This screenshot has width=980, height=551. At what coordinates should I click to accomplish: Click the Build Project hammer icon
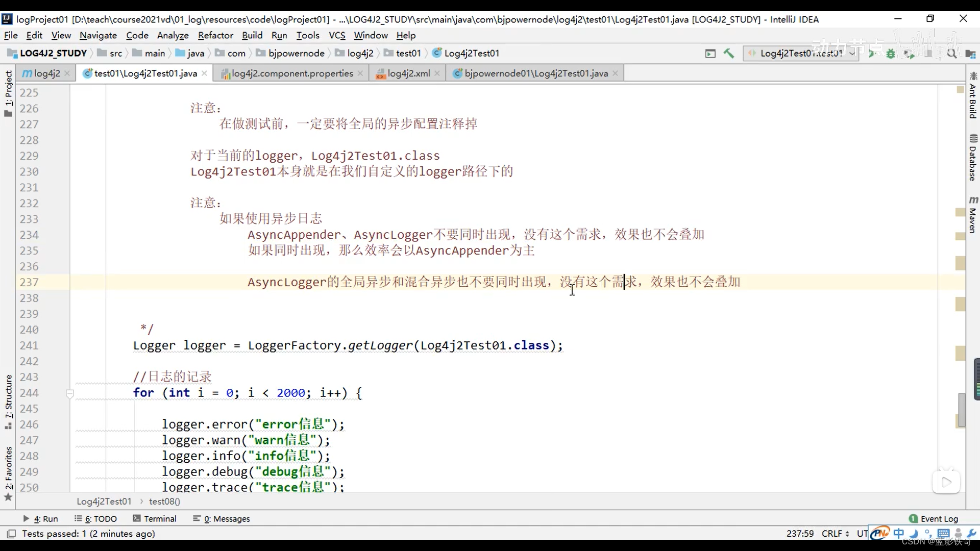pyautogui.click(x=728, y=53)
